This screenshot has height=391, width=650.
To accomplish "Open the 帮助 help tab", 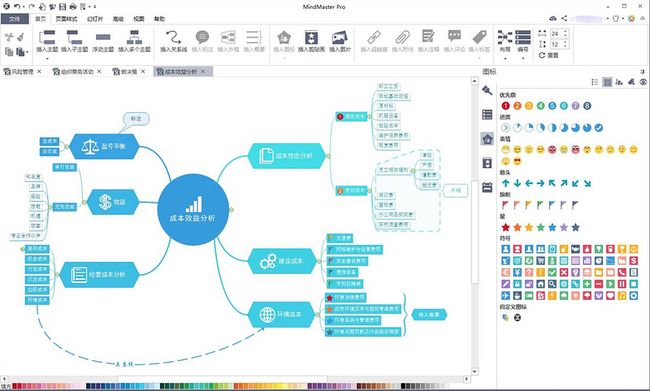I will point(159,19).
